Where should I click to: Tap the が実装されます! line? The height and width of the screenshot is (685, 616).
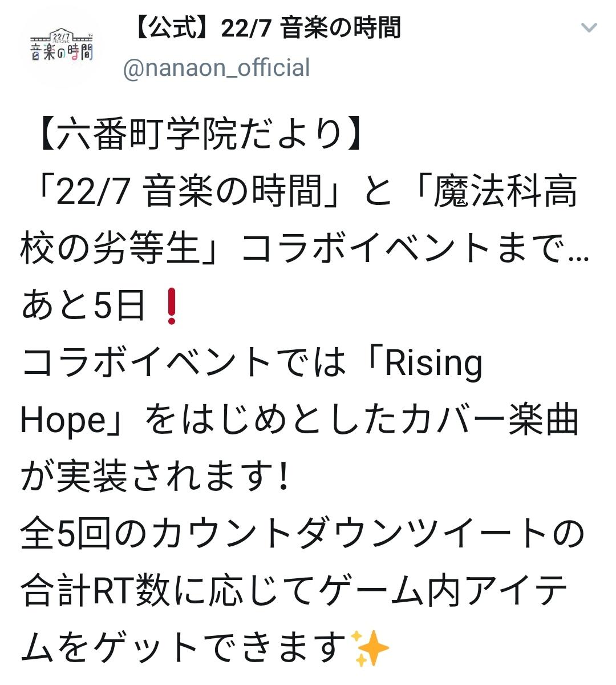tap(154, 477)
